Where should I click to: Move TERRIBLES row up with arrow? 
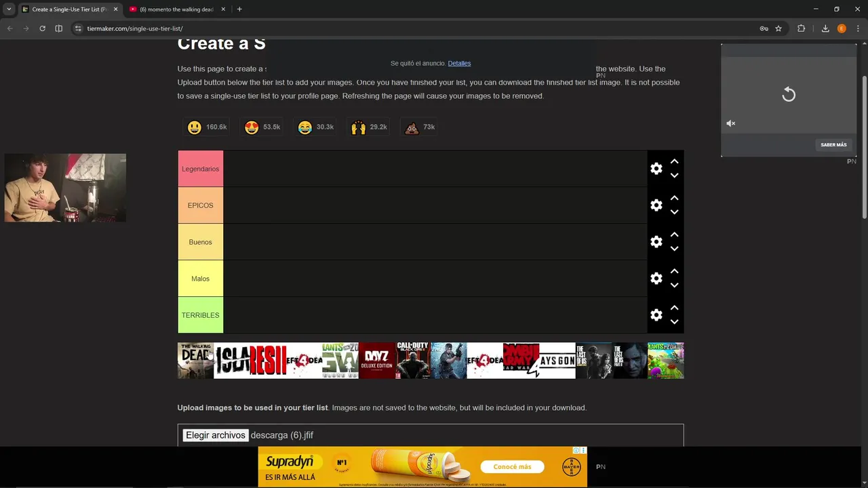(674, 308)
